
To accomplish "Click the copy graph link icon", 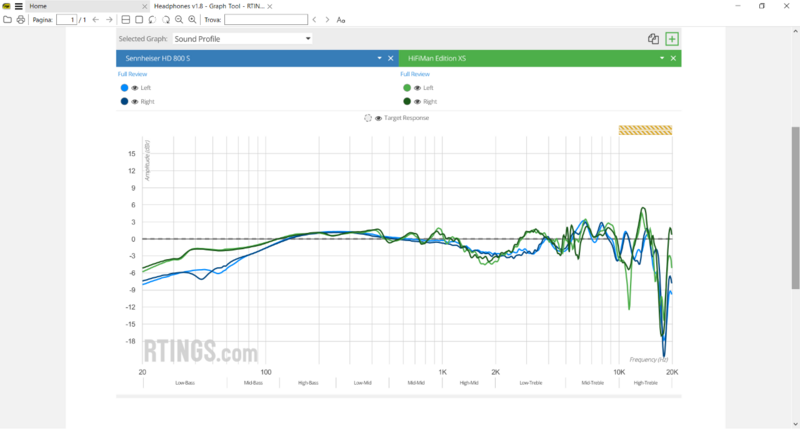I will [x=653, y=39].
